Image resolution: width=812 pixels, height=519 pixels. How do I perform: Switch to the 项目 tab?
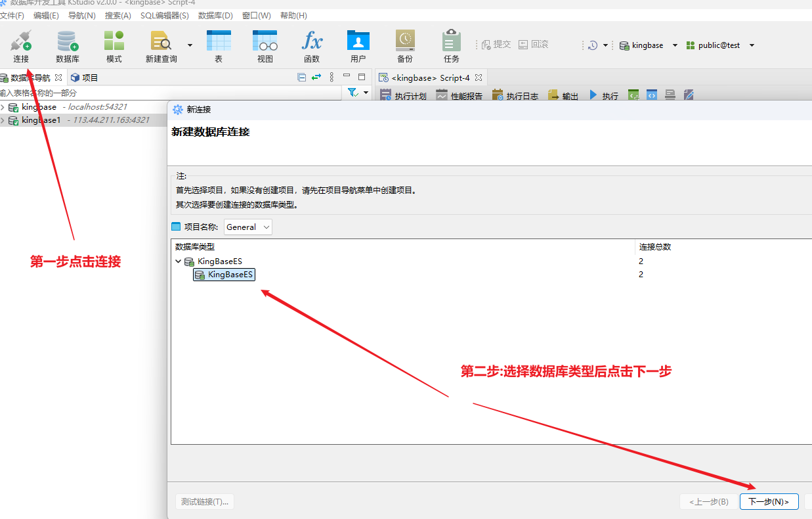(x=84, y=78)
